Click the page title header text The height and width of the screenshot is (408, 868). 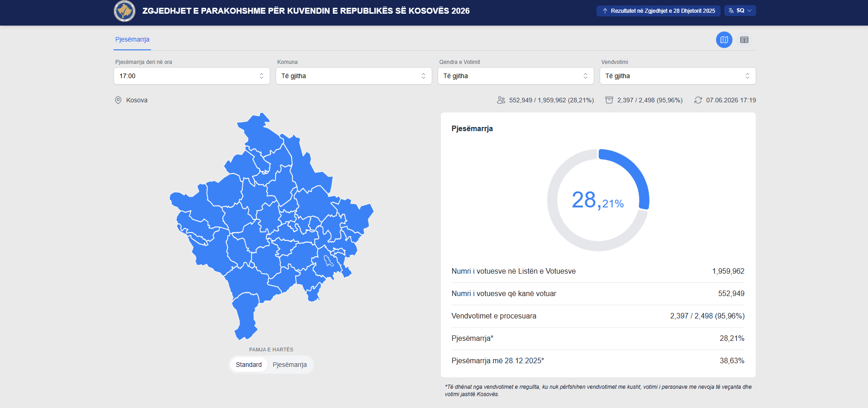point(306,11)
